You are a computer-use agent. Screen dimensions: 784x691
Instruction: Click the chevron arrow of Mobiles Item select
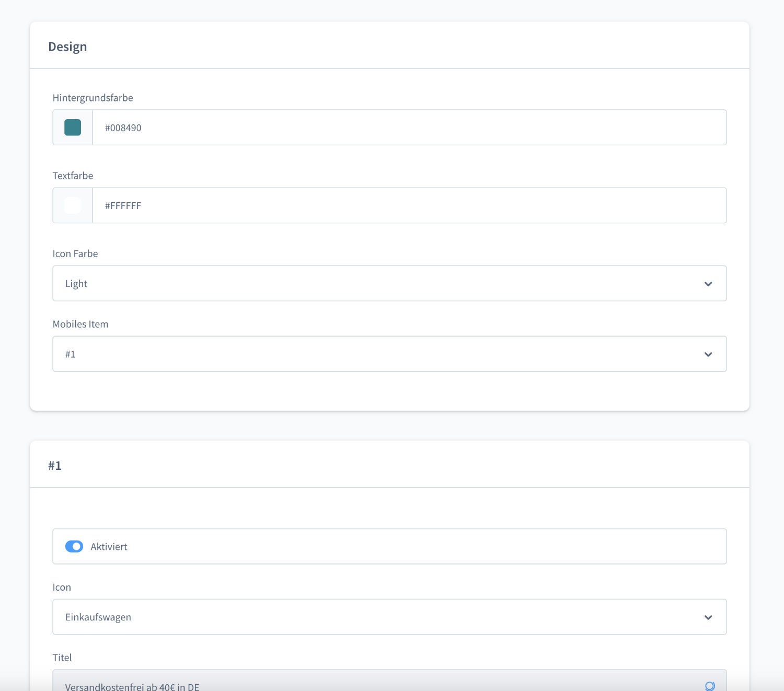(708, 354)
